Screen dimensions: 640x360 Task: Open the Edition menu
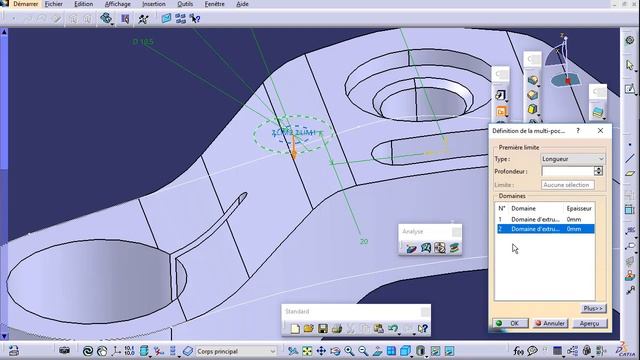click(x=83, y=4)
